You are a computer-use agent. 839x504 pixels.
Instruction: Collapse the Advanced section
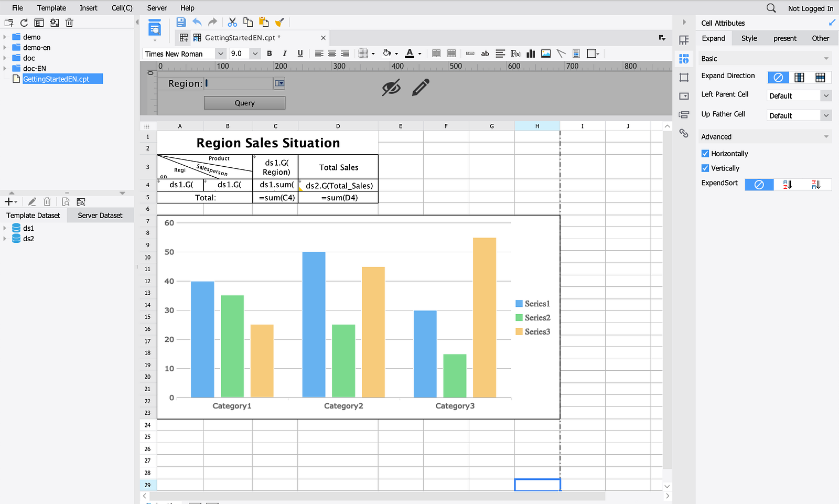coord(826,137)
